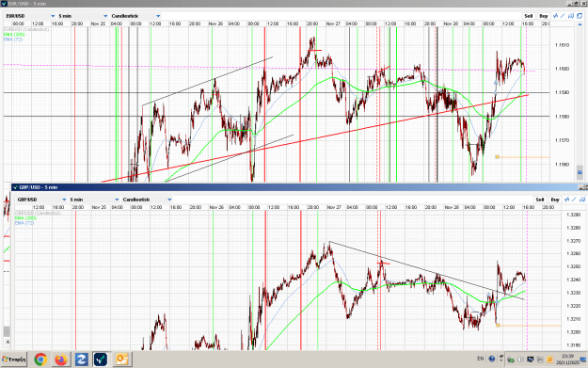The width and height of the screenshot is (588, 368).
Task: Click the orange O tray icon
Action: [x=549, y=360]
